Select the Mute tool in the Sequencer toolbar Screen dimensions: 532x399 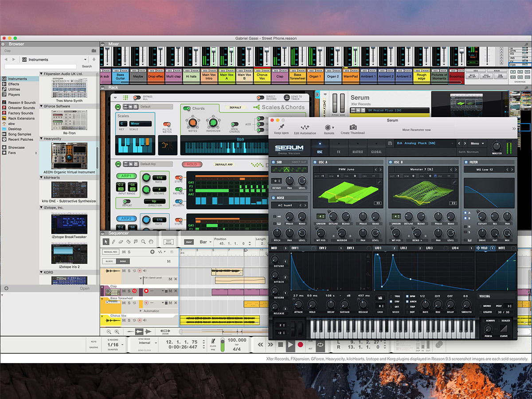136,242
